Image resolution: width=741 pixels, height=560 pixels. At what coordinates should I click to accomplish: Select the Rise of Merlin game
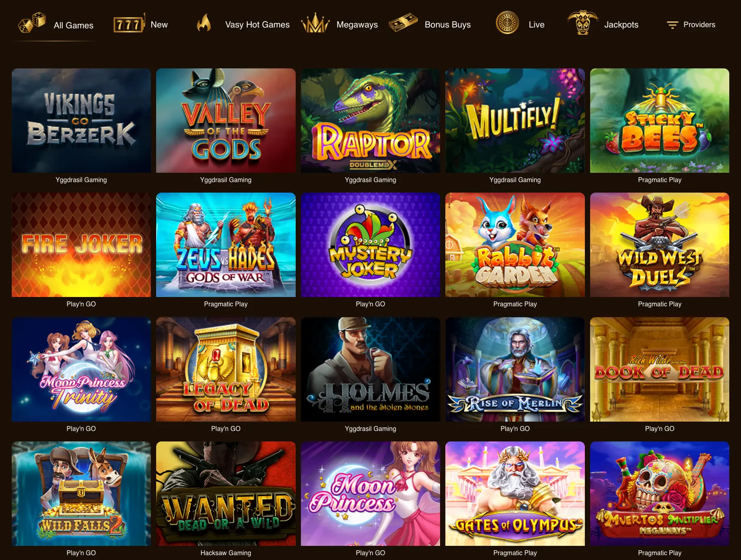pyautogui.click(x=515, y=369)
